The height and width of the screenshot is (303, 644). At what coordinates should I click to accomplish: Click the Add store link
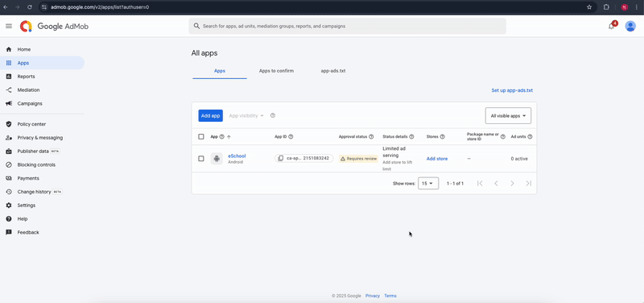click(x=437, y=159)
